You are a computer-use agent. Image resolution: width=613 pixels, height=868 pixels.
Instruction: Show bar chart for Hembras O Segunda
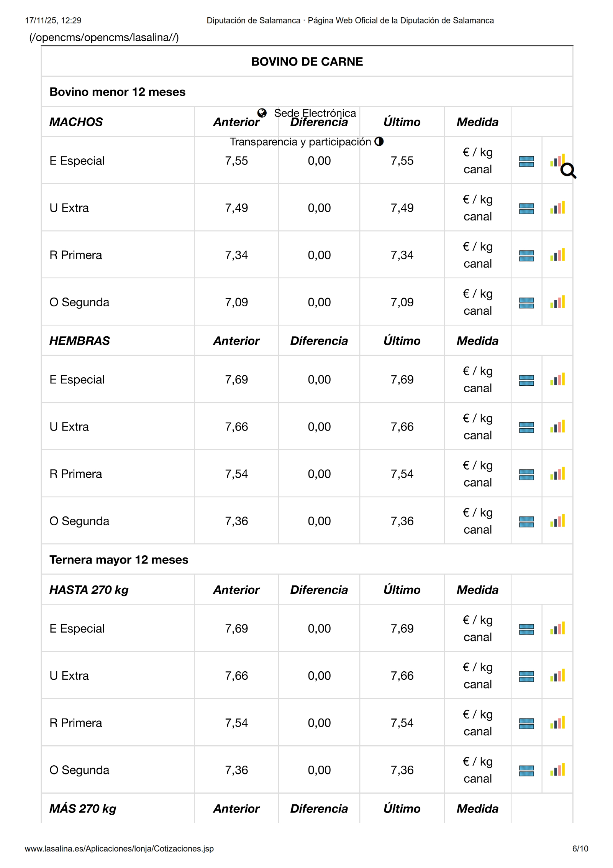coord(557,521)
